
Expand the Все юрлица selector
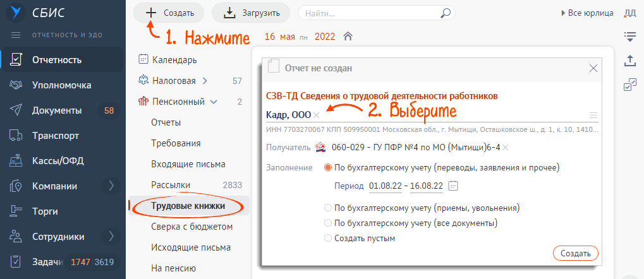point(587,13)
